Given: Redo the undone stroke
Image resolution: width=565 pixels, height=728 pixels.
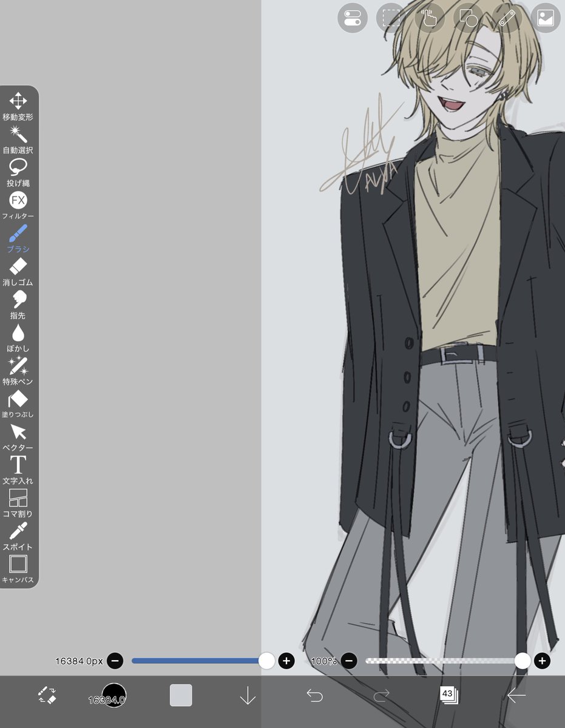Looking at the screenshot, I should [381, 695].
